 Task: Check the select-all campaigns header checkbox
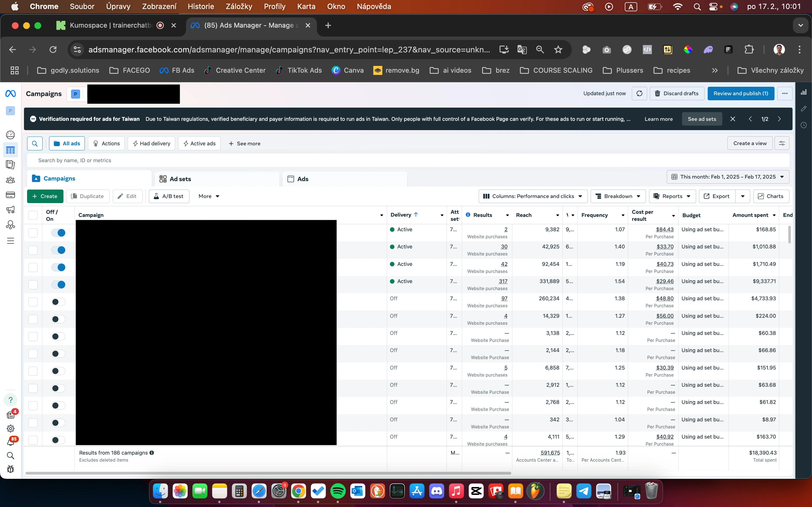pos(33,215)
